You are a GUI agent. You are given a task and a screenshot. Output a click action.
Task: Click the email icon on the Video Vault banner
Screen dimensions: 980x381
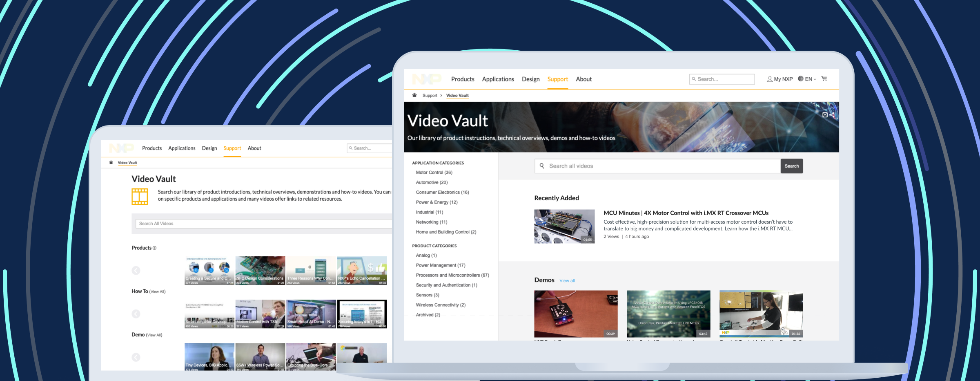tap(825, 115)
